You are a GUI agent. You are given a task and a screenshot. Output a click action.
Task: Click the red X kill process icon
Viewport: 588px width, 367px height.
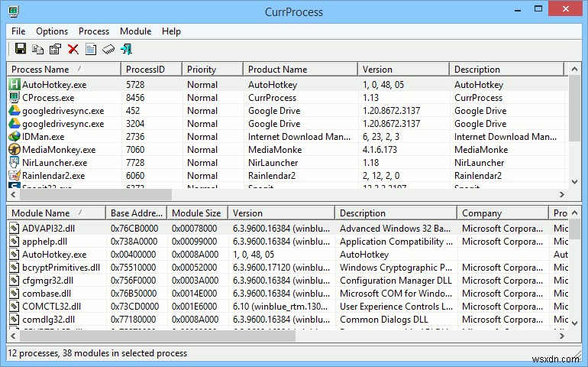pyautogui.click(x=73, y=49)
